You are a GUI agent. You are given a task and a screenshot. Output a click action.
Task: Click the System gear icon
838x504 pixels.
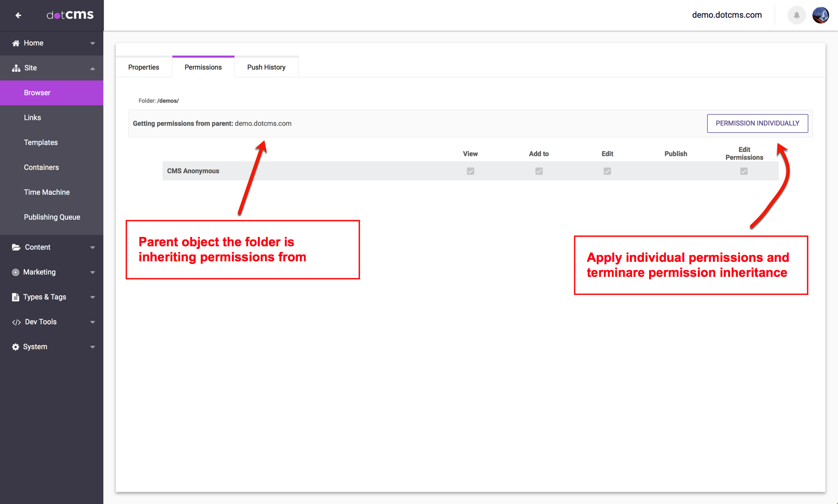tap(16, 347)
